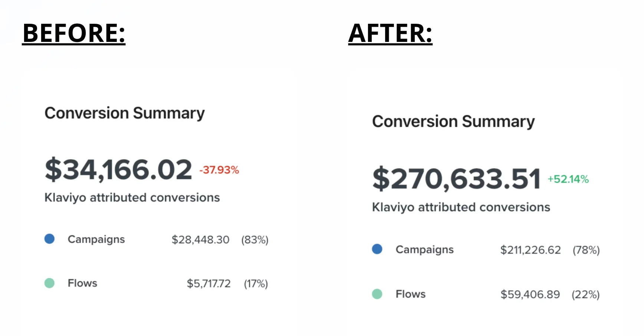644x336 pixels.
Task: Click the $28,448.30 campaigns amount
Action: [200, 240]
